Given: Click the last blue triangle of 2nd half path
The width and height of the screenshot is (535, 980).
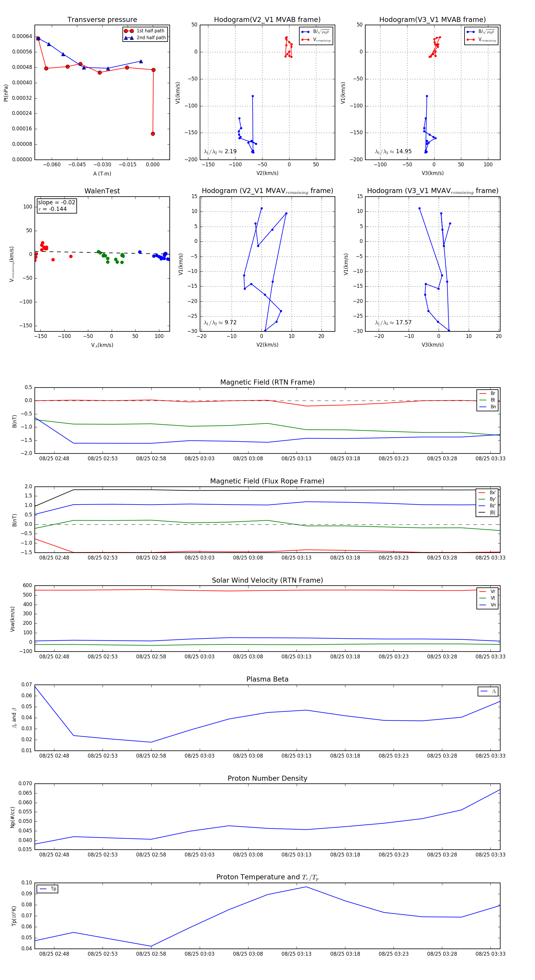Looking at the screenshot, I should [x=141, y=61].
